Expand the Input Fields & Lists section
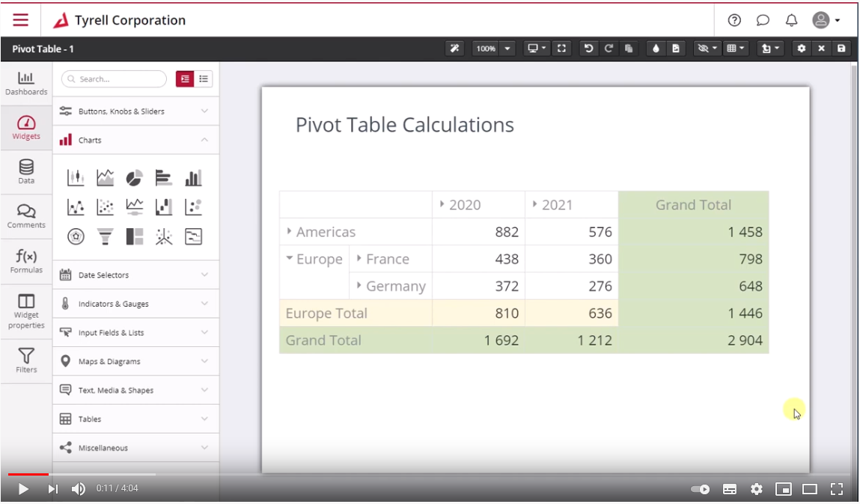The width and height of the screenshot is (860, 504). pos(136,333)
